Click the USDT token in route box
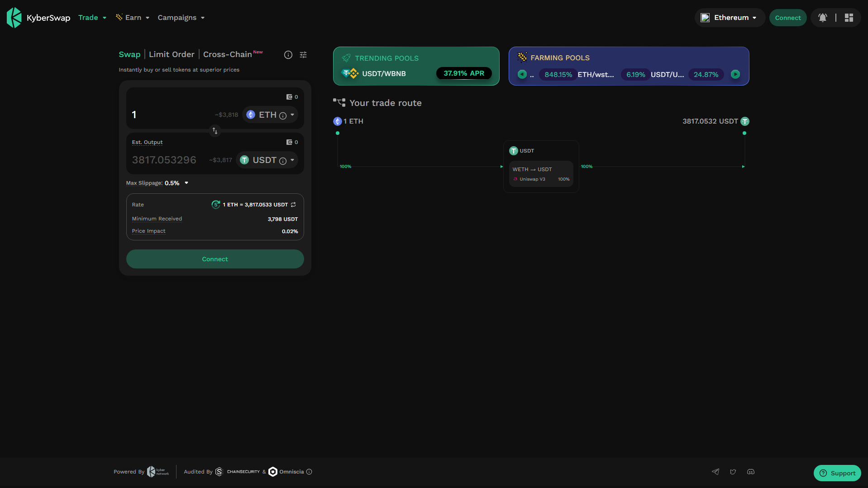868x488 pixels. point(522,151)
